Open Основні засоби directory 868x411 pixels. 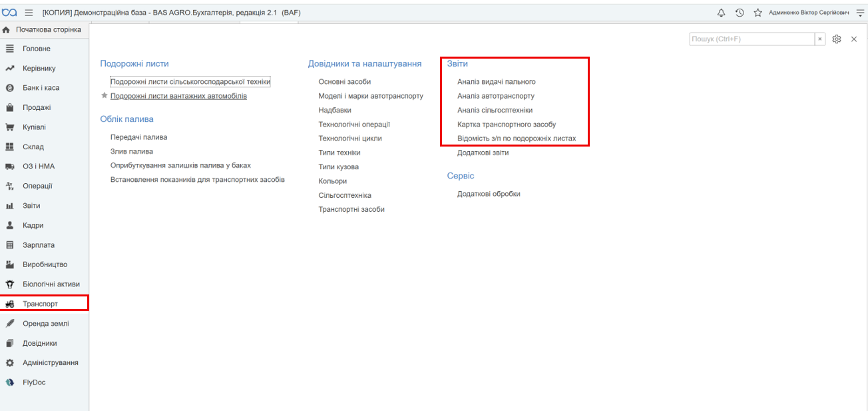coord(345,82)
